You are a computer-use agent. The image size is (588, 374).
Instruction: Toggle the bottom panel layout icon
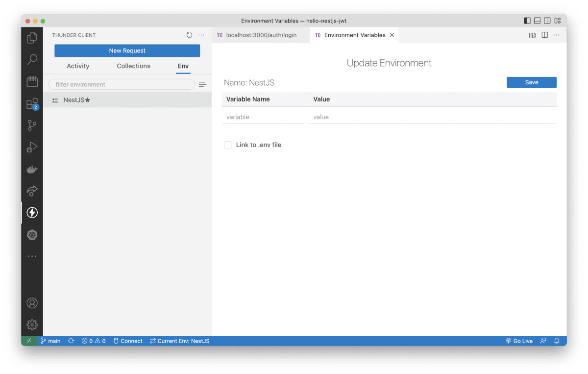(x=537, y=21)
